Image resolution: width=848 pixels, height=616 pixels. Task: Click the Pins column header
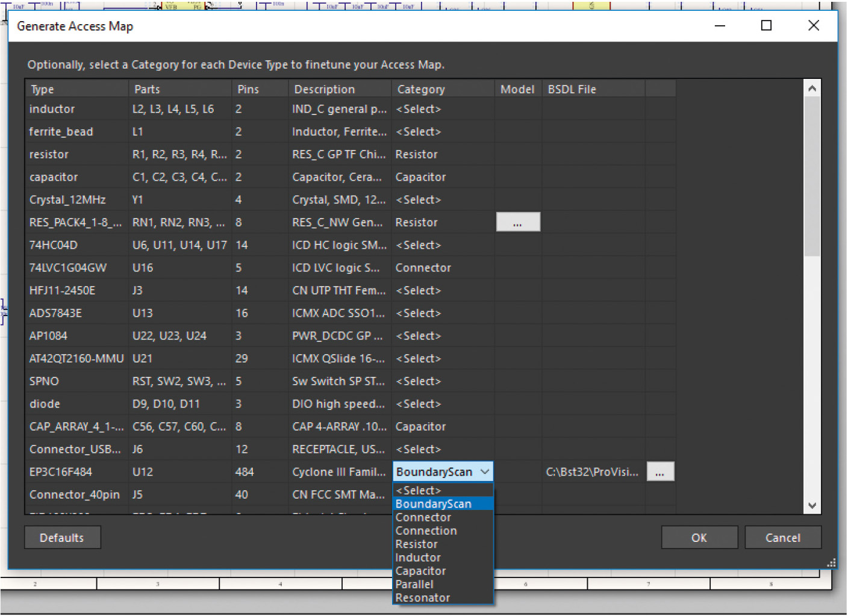tap(248, 90)
